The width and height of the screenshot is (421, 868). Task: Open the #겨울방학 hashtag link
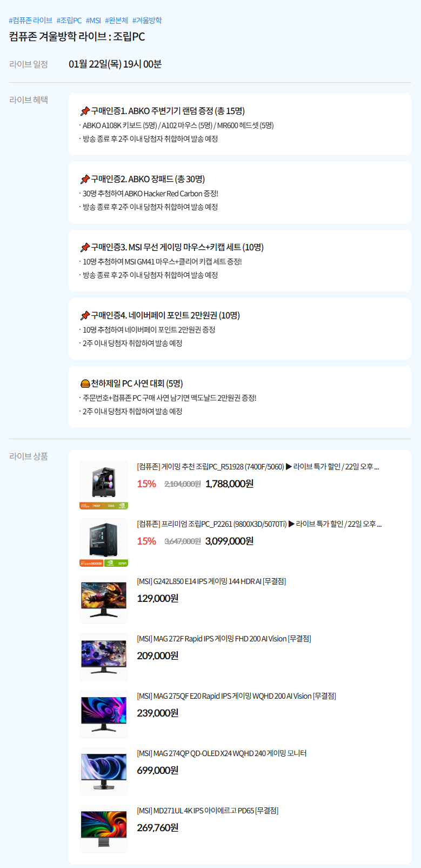pyautogui.click(x=147, y=21)
